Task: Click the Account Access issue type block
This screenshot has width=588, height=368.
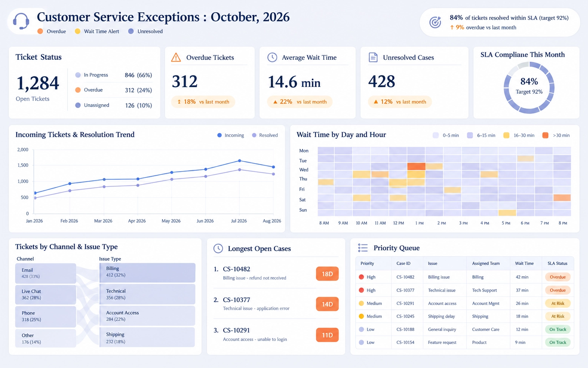Action: [x=147, y=316]
